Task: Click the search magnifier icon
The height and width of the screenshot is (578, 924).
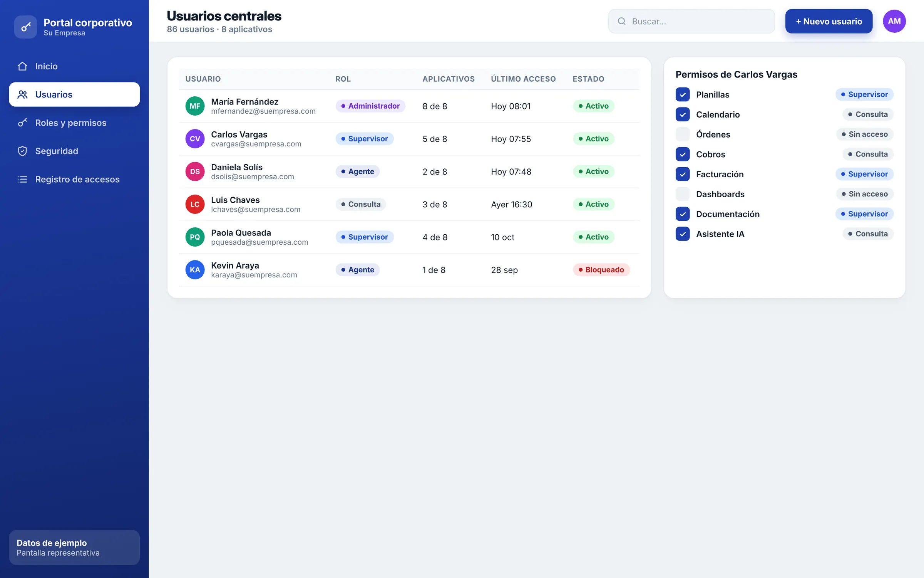Action: tap(621, 21)
